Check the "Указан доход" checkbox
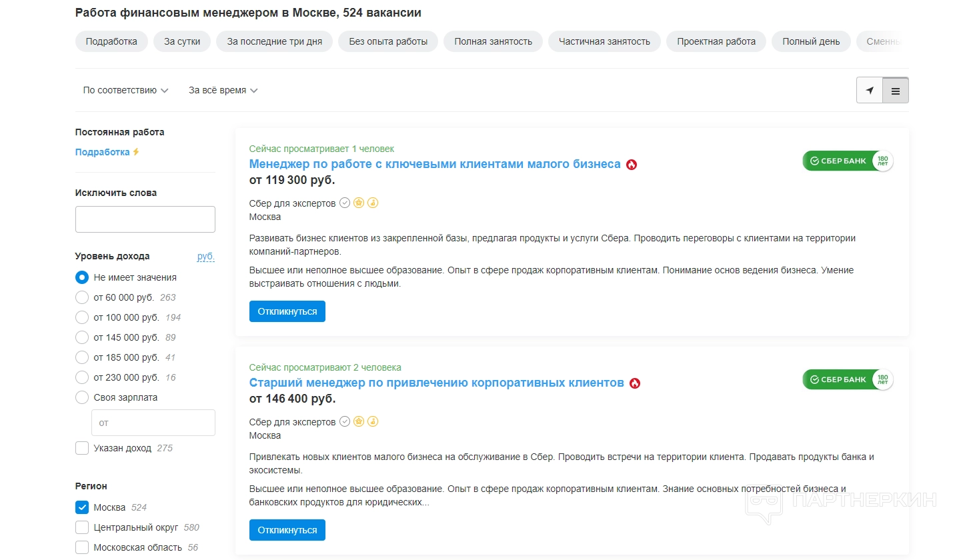This screenshot has width=971, height=560. pyautogui.click(x=82, y=448)
